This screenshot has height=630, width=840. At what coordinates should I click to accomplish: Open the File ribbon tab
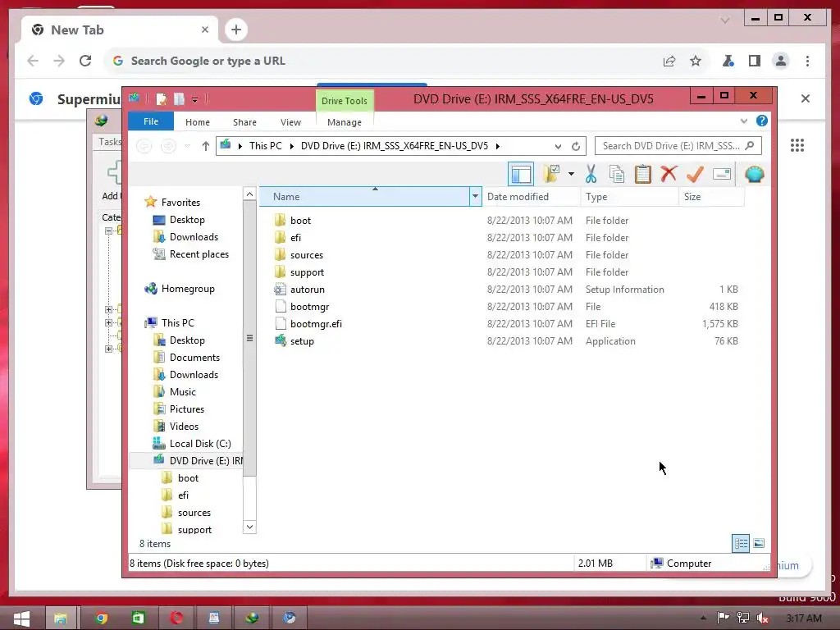(151, 121)
